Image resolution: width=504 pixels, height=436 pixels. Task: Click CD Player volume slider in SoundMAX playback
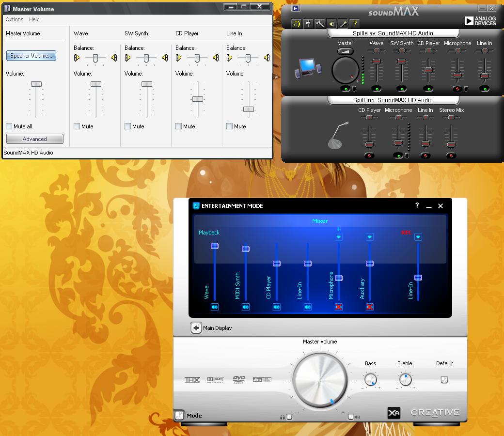[x=428, y=70]
